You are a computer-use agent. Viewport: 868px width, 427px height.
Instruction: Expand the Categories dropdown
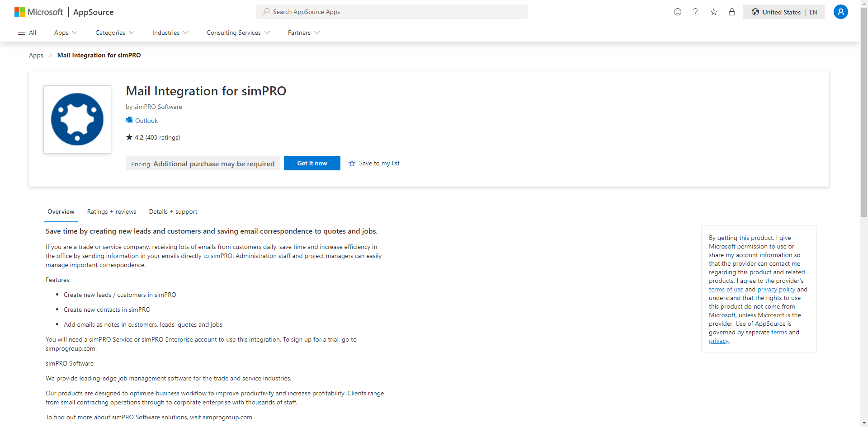[115, 33]
